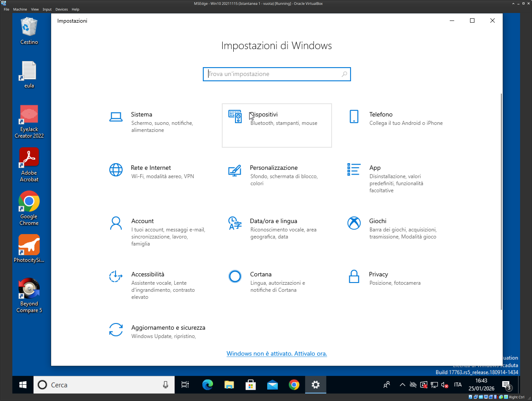This screenshot has height=401, width=532.
Task: Click the Windows activation link
Action: [x=276, y=354]
